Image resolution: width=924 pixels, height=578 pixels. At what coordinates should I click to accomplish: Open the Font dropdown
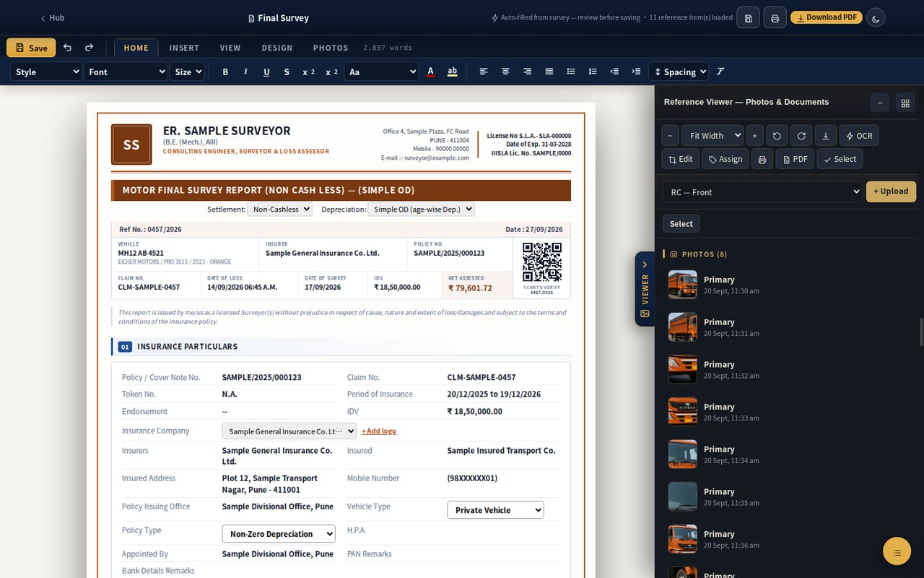pyautogui.click(x=126, y=72)
